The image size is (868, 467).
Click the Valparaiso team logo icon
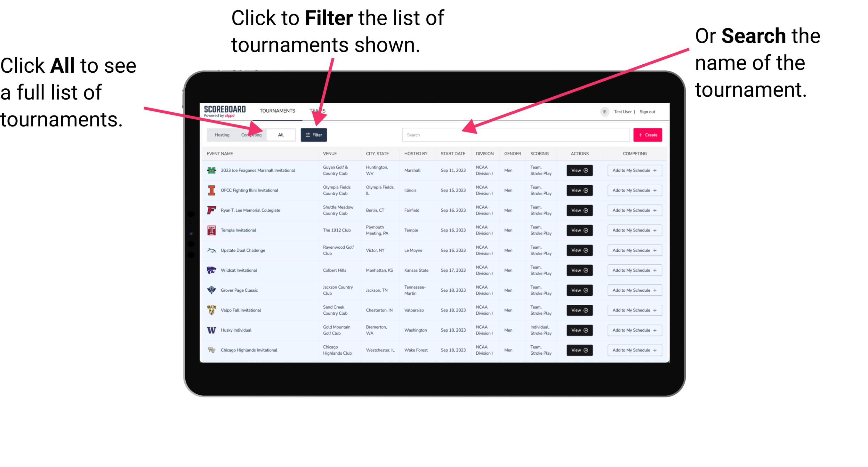212,310
